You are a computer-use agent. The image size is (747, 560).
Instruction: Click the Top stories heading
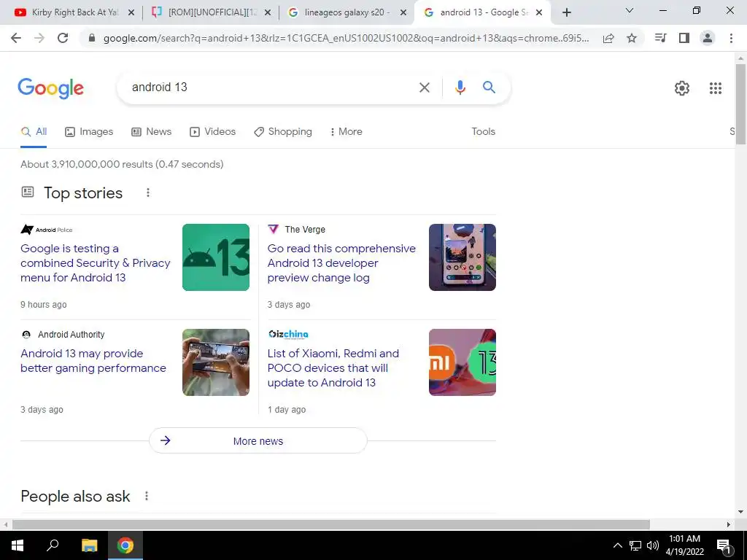[83, 192]
